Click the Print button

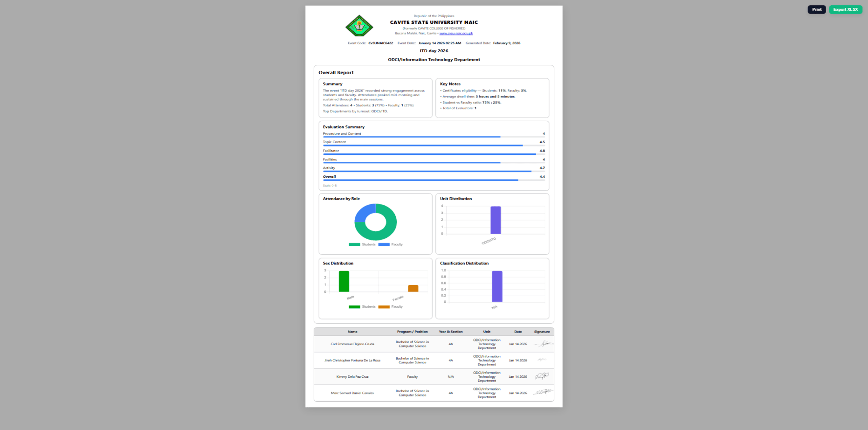pyautogui.click(x=816, y=9)
